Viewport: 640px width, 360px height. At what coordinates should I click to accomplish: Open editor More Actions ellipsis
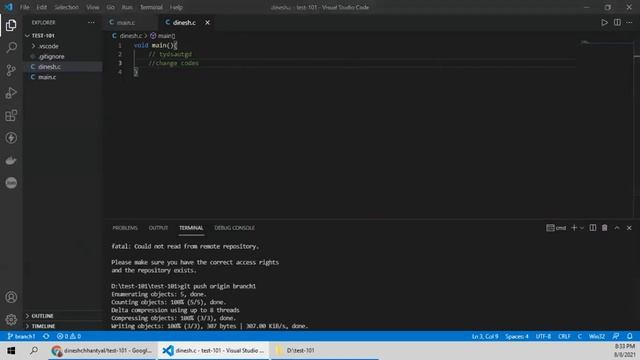pos(629,22)
